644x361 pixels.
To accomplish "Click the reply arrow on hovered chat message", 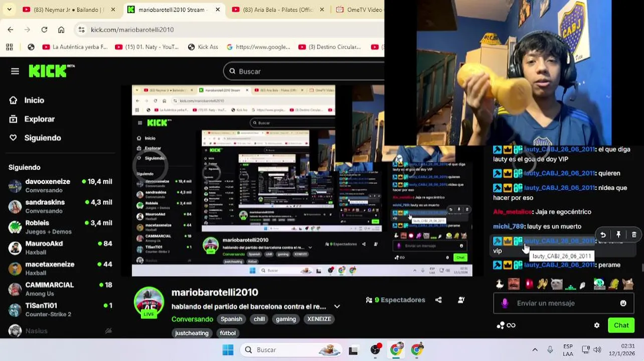I will (603, 235).
